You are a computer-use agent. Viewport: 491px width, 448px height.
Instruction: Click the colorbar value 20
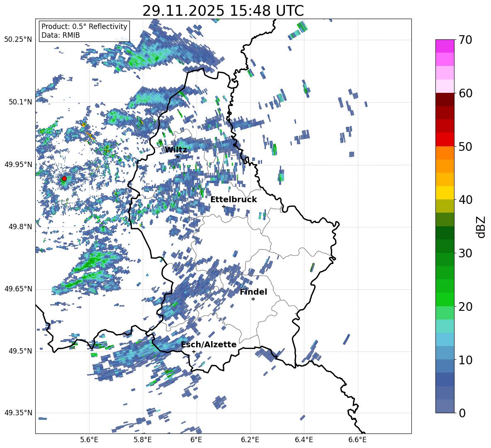[465, 306]
